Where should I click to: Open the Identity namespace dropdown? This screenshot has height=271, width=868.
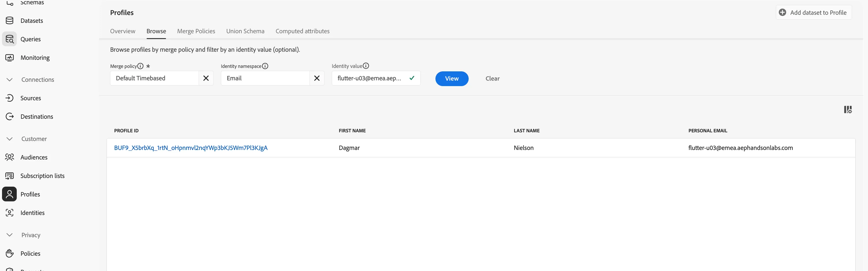click(265, 78)
